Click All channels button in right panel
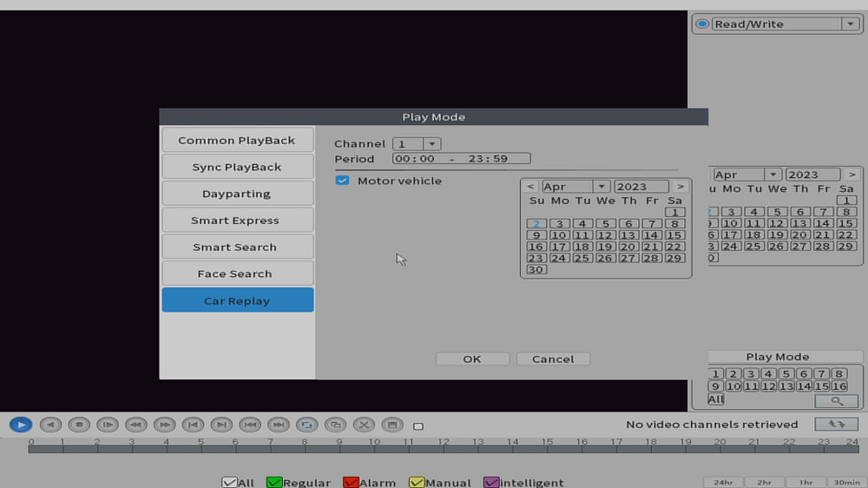The image size is (868, 488). click(716, 399)
